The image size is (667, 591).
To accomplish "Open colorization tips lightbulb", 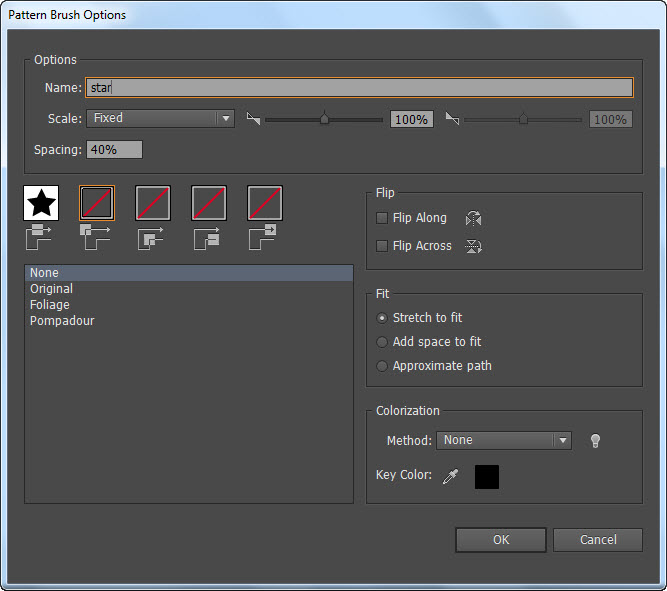I will pos(596,440).
